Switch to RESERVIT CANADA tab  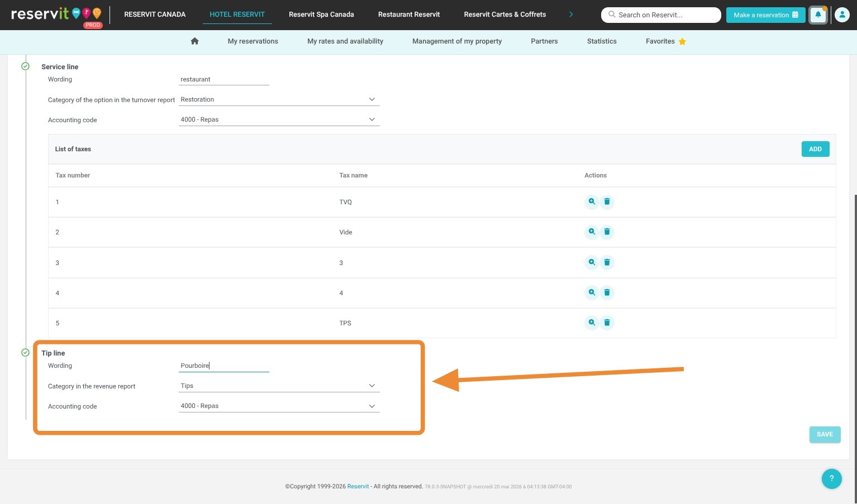[155, 15]
